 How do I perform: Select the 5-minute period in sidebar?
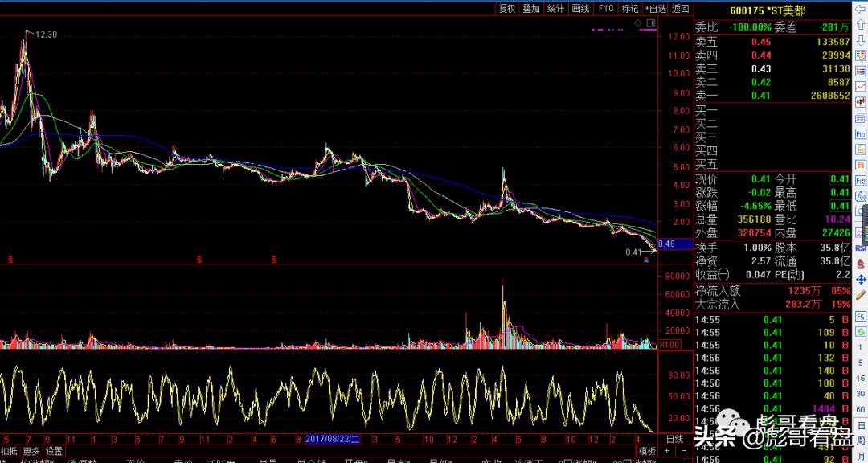coord(860,363)
